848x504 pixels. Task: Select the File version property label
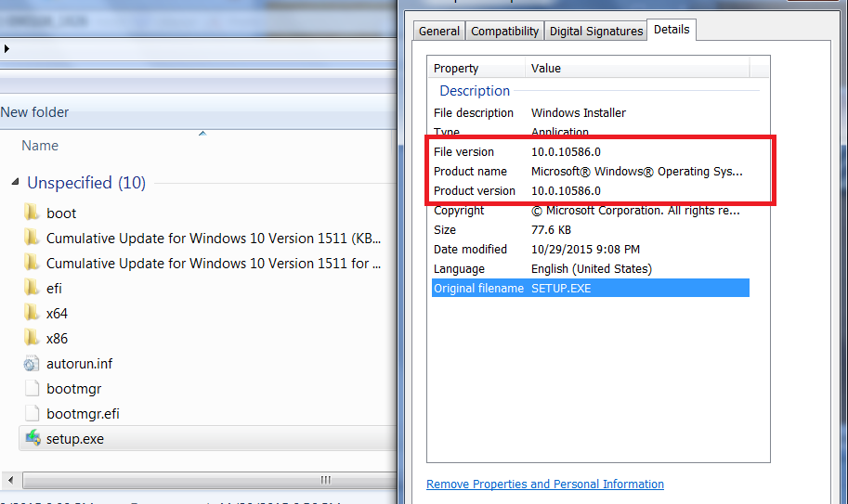pos(463,152)
